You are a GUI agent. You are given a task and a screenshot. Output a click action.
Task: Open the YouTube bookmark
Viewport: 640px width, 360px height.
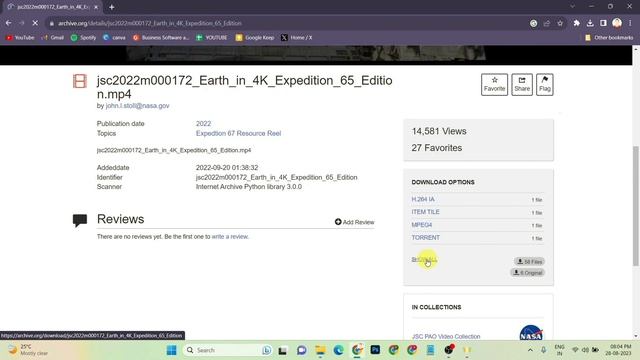pos(20,38)
